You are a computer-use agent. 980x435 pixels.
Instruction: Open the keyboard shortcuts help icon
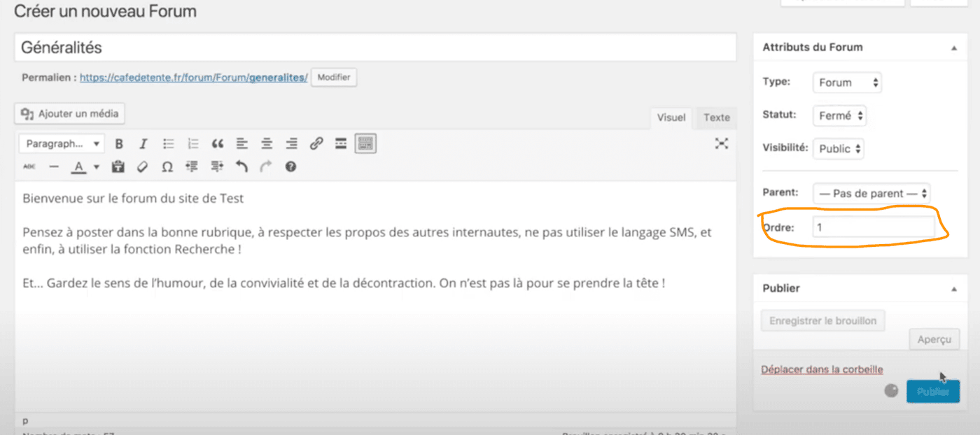tap(290, 167)
